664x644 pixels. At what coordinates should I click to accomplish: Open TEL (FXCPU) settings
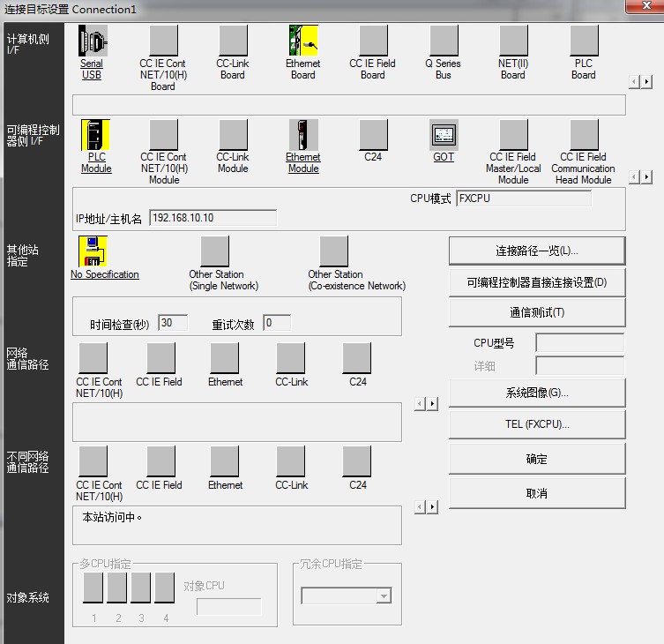point(536,424)
